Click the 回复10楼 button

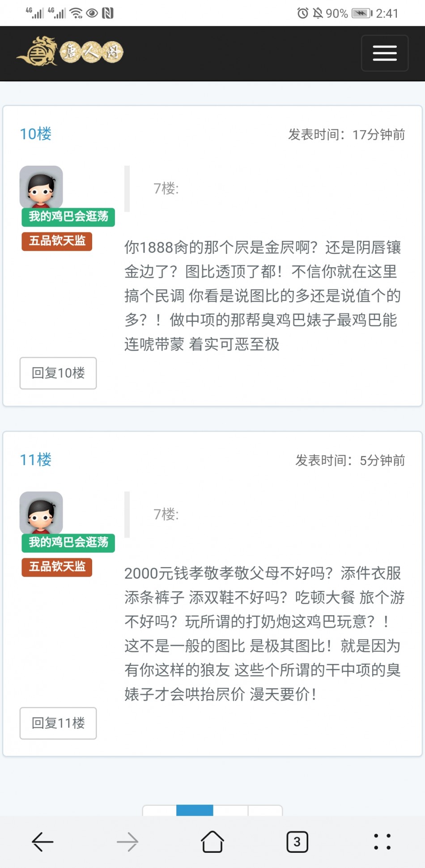coord(58,373)
